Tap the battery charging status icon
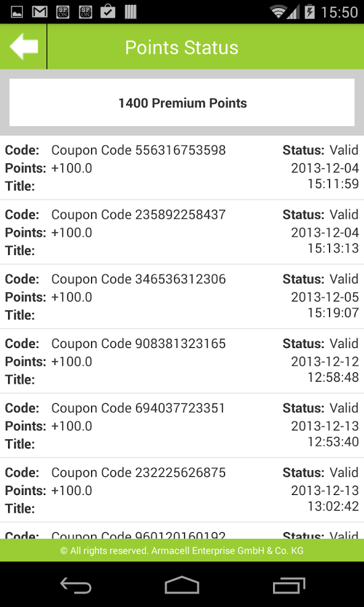364x607 pixels. tap(309, 11)
